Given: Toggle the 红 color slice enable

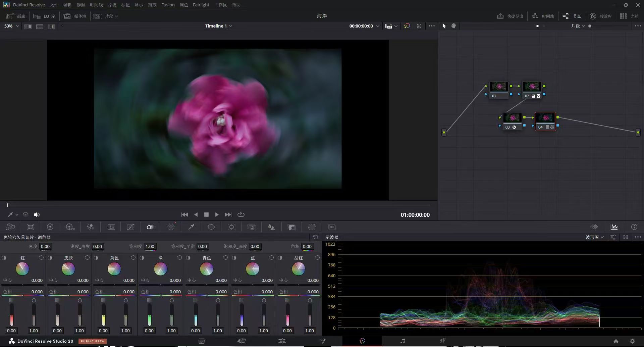Looking at the screenshot, I should point(4,258).
